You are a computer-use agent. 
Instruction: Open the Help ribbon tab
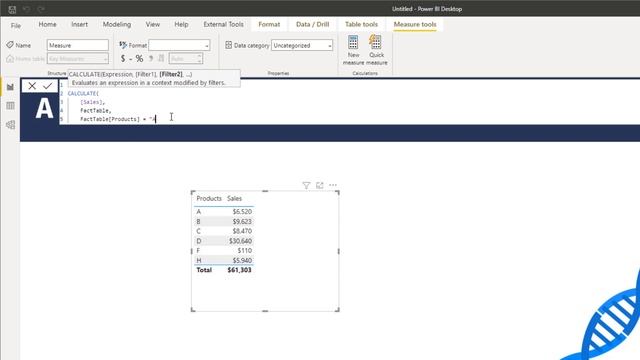181,24
